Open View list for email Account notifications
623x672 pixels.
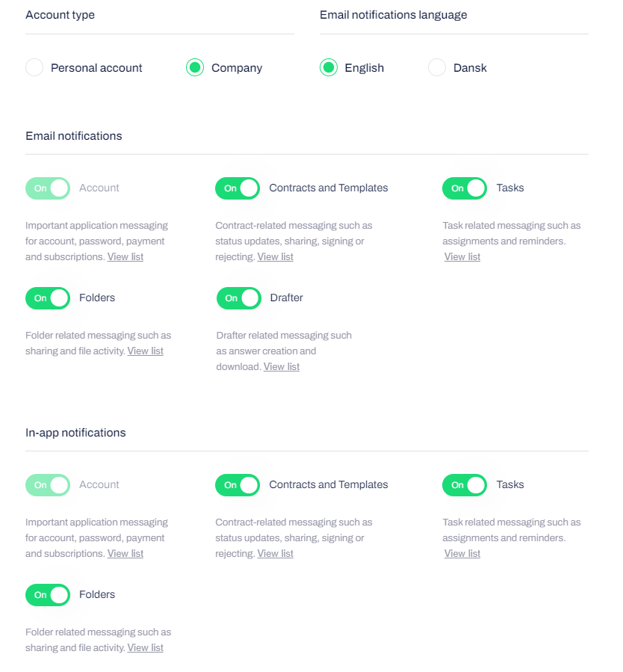(x=125, y=257)
